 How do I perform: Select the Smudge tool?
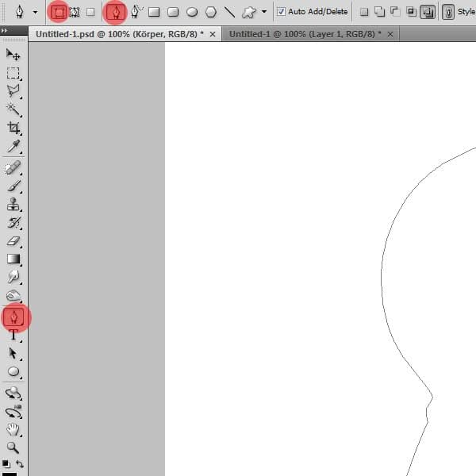click(x=13, y=277)
